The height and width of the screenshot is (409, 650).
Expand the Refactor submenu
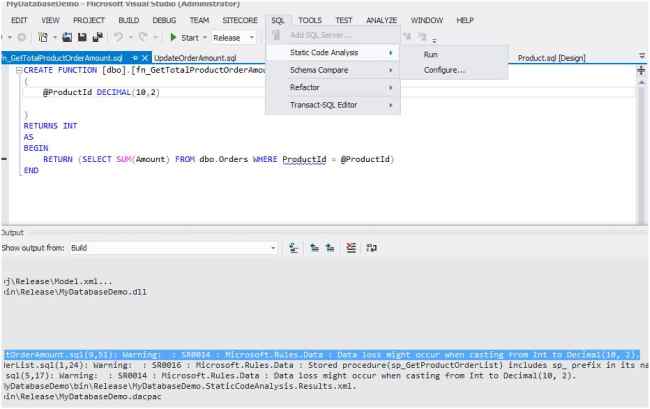tap(333, 87)
